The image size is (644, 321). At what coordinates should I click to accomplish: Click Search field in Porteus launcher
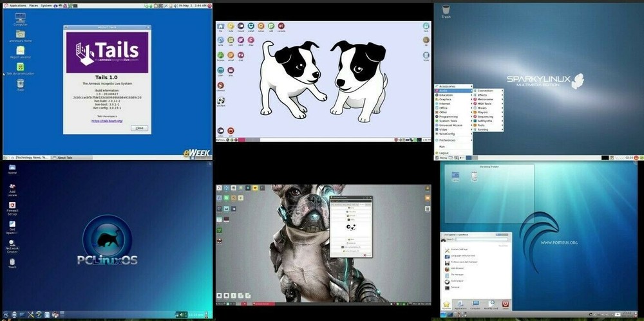pos(481,239)
